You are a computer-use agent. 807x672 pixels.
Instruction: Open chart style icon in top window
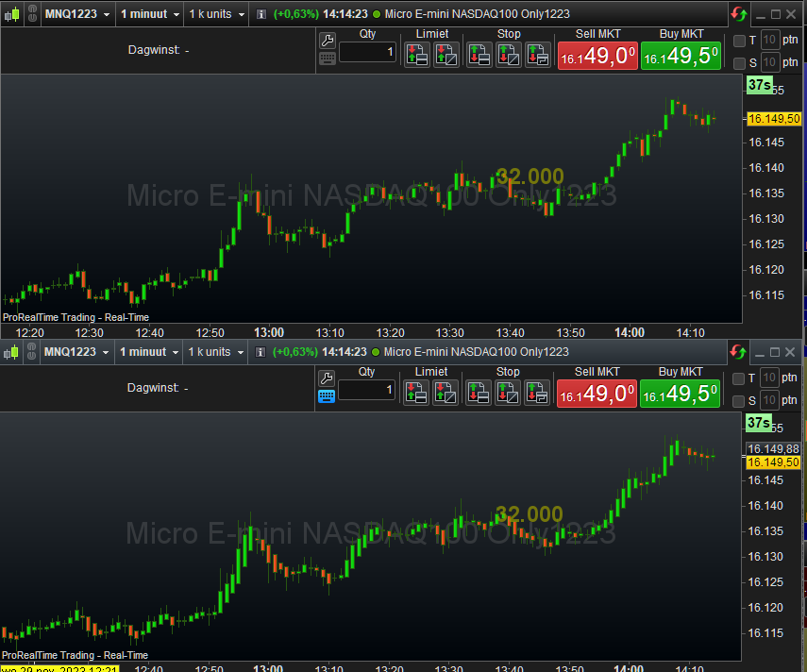(12, 14)
